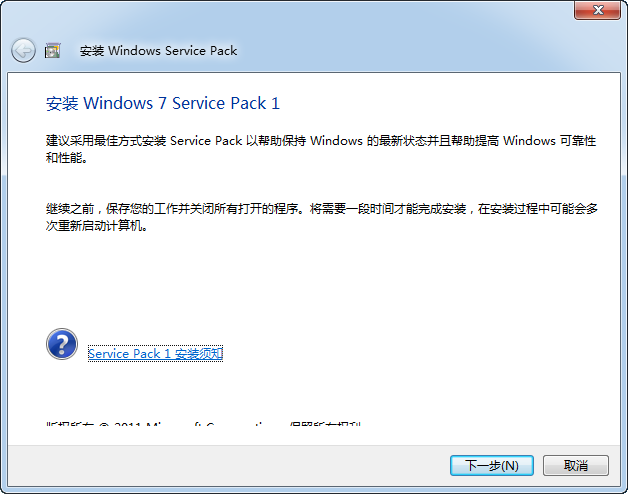
Task: Click the blue question mark help icon
Action: pyautogui.click(x=62, y=344)
